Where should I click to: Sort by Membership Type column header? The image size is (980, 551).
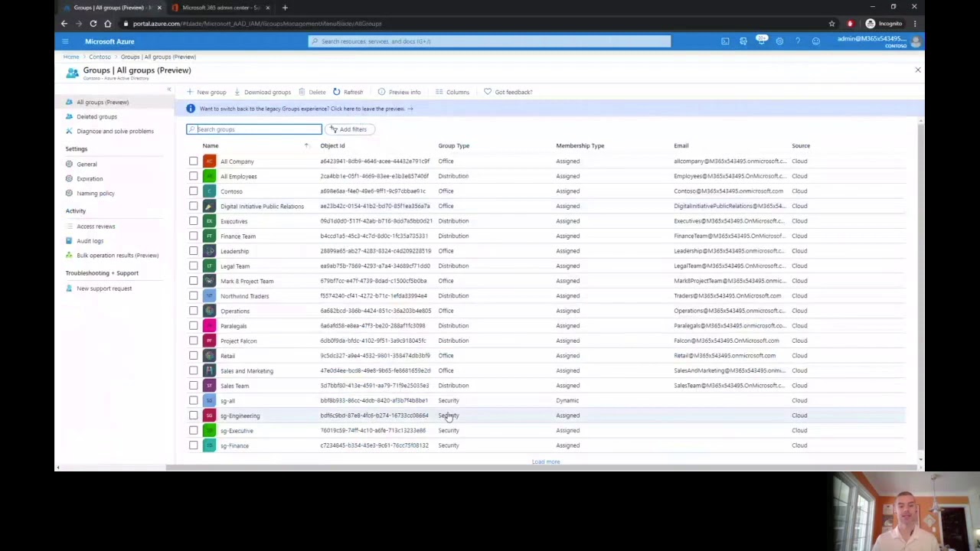tap(580, 145)
